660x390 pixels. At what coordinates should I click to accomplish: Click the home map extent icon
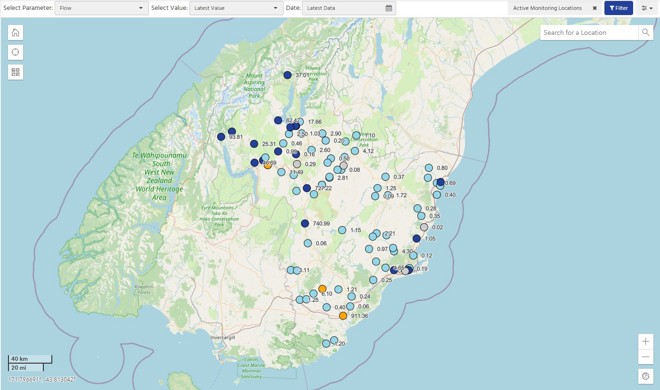[16, 33]
